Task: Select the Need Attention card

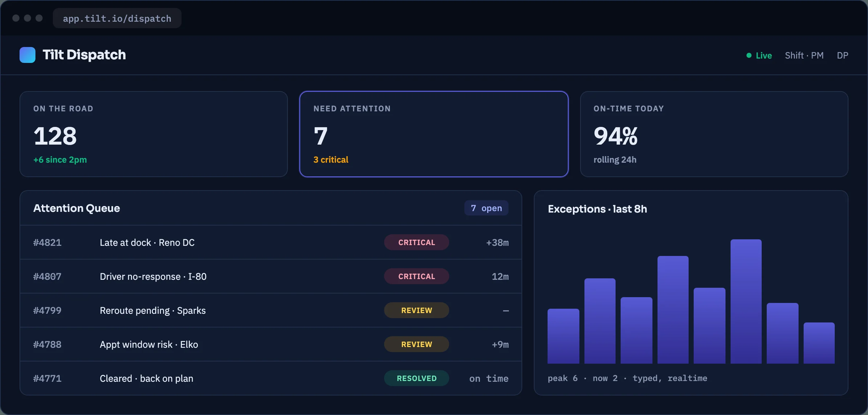Action: pyautogui.click(x=434, y=134)
